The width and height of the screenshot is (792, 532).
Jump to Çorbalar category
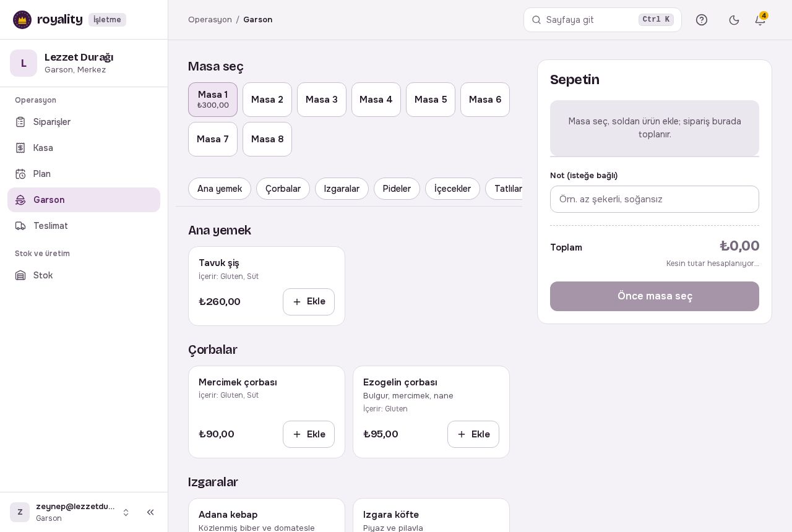coord(283,189)
